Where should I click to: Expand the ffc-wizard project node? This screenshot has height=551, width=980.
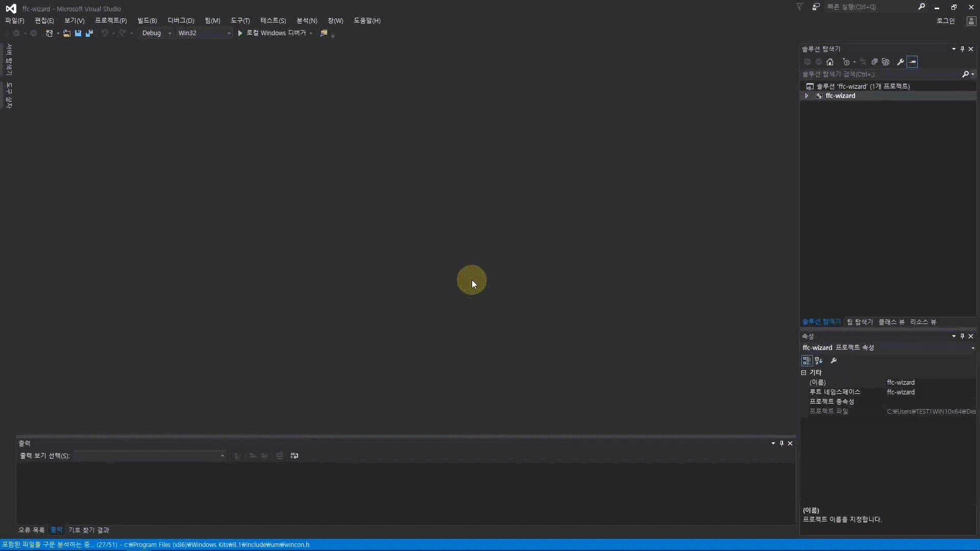[x=806, y=96]
